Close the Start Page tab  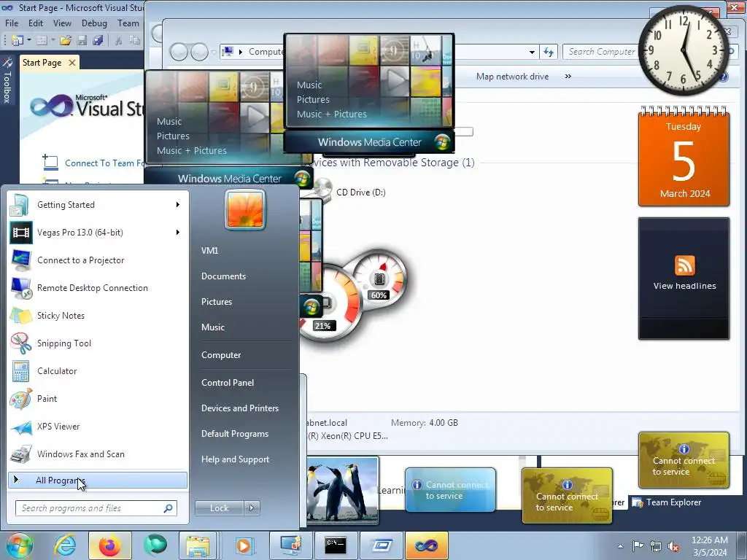coord(72,63)
